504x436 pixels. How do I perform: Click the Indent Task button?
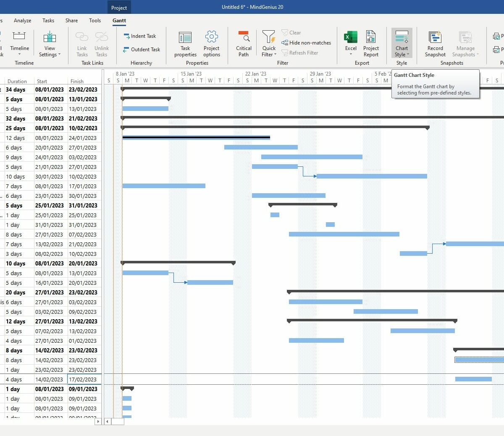click(139, 36)
